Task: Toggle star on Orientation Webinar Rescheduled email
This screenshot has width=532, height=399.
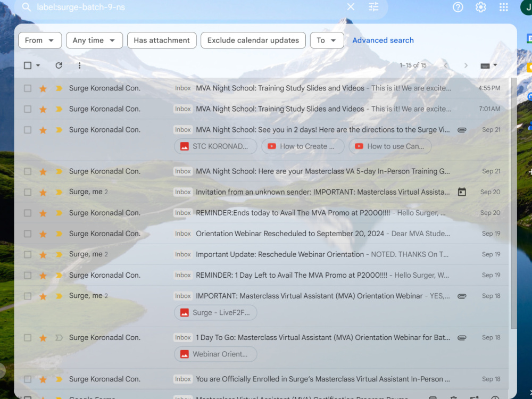Action: point(43,234)
